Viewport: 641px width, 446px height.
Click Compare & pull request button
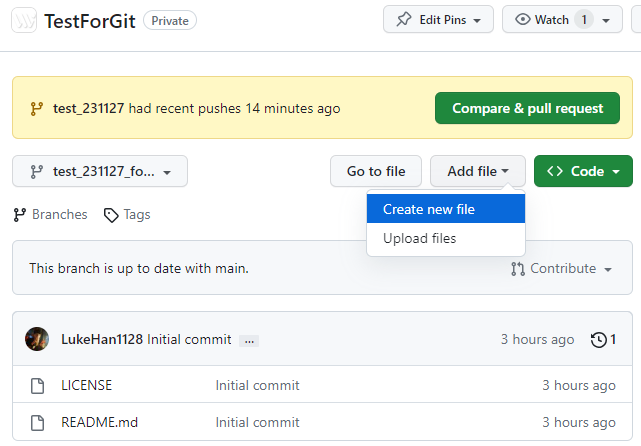coord(527,108)
